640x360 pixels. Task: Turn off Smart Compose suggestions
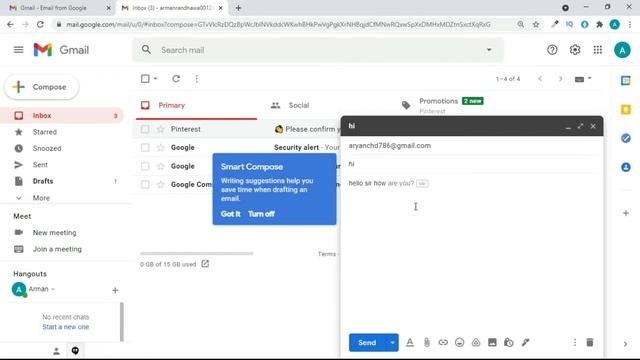click(261, 213)
